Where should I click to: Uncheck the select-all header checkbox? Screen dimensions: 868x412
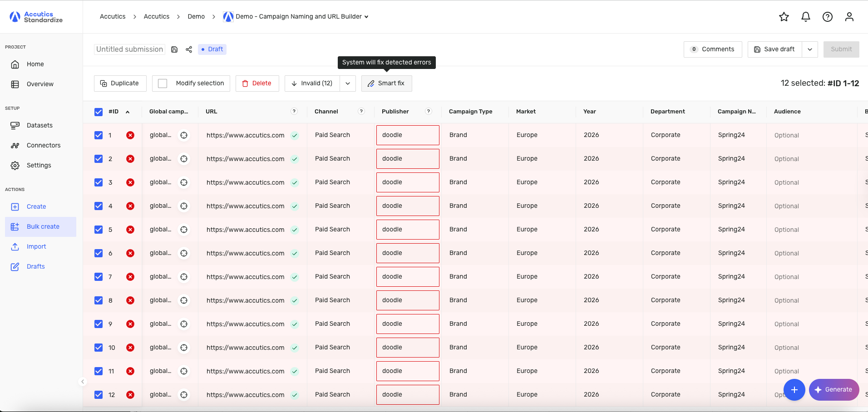tap(99, 112)
